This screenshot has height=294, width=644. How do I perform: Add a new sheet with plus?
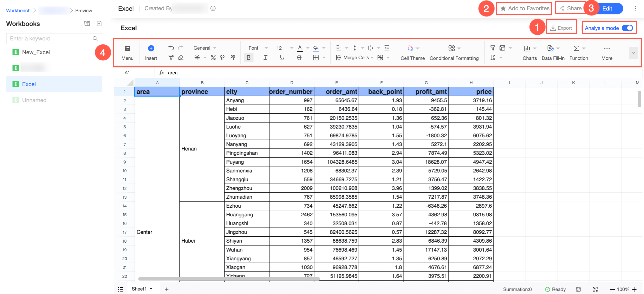[x=166, y=289]
